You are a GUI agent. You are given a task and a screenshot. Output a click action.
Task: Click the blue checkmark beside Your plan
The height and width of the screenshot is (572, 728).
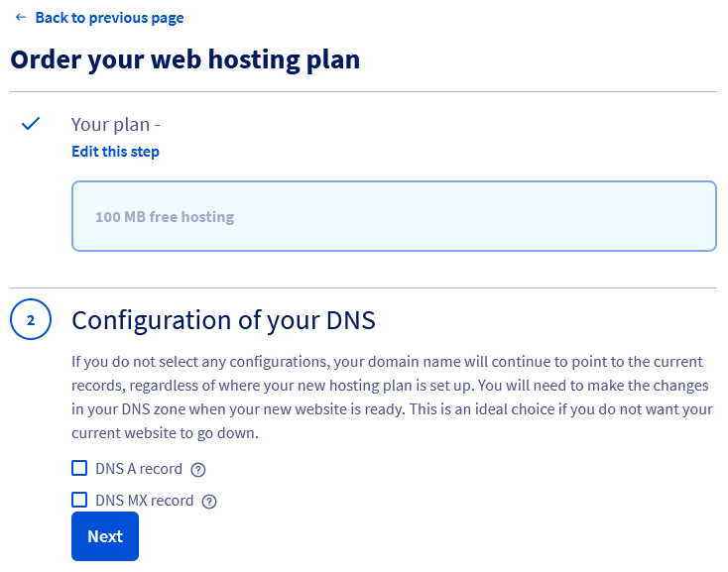[x=31, y=124]
